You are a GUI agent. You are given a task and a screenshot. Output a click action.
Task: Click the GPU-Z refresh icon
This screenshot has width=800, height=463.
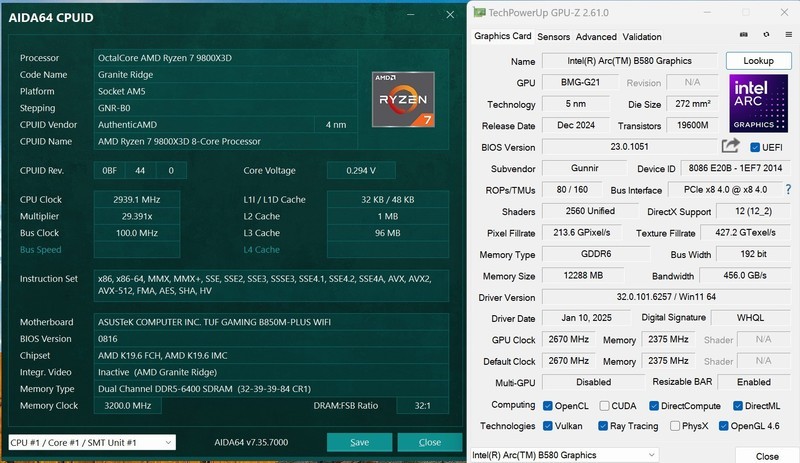click(x=766, y=34)
